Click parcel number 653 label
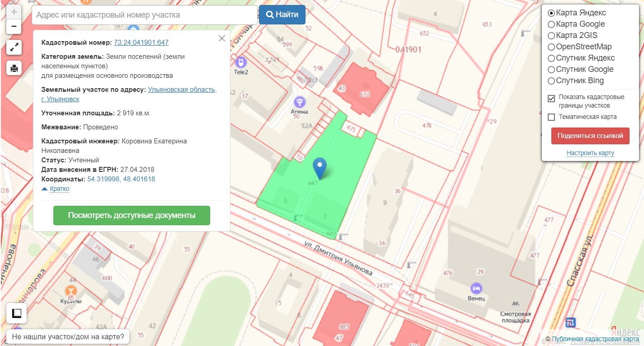 [487, 24]
